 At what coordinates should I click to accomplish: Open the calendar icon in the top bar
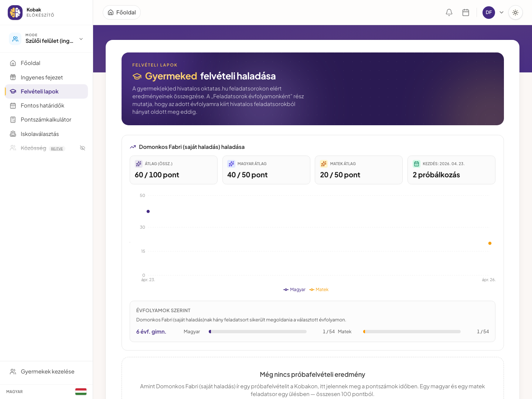(x=466, y=13)
